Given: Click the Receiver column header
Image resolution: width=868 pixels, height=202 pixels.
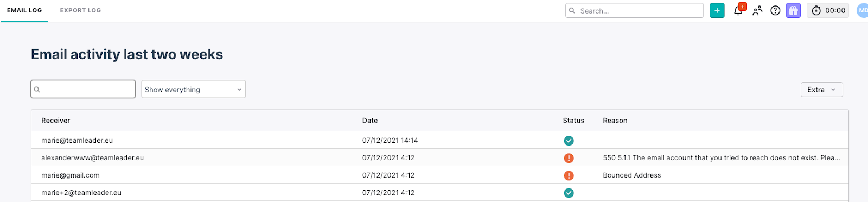Looking at the screenshot, I should (x=56, y=121).
